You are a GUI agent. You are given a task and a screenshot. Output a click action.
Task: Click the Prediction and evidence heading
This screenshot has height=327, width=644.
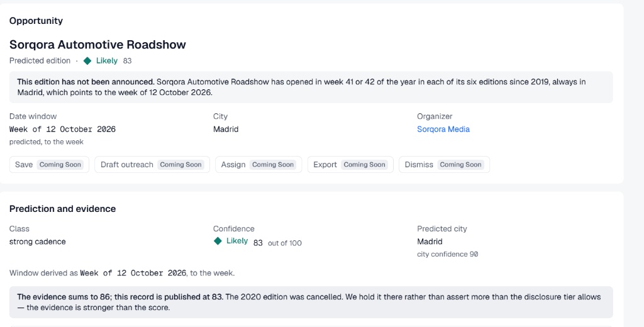coord(62,209)
